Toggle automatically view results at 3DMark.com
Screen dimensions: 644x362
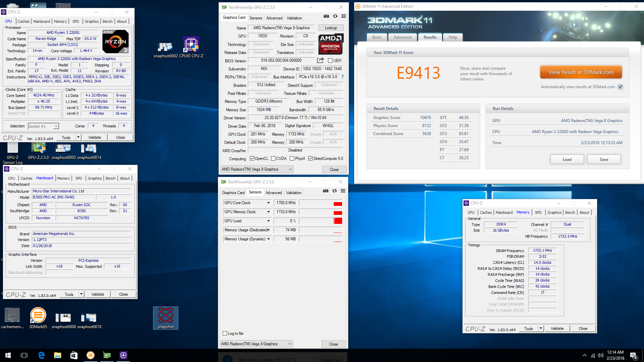click(621, 87)
